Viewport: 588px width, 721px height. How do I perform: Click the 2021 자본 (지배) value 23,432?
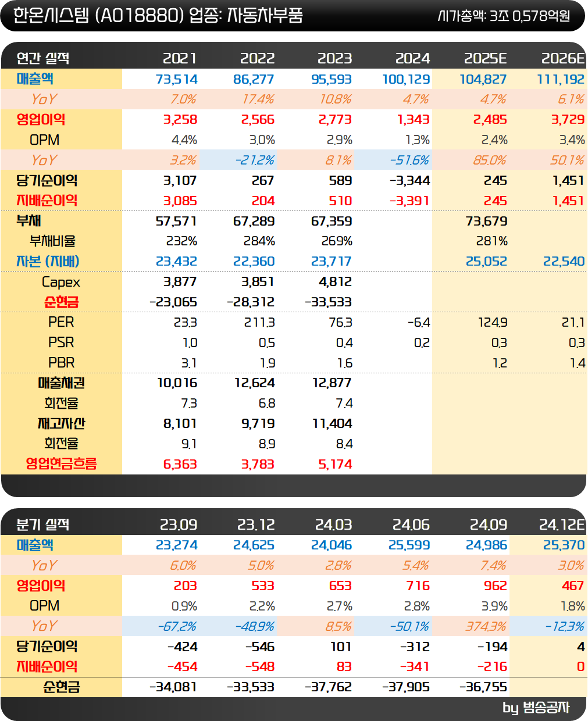coord(177,262)
